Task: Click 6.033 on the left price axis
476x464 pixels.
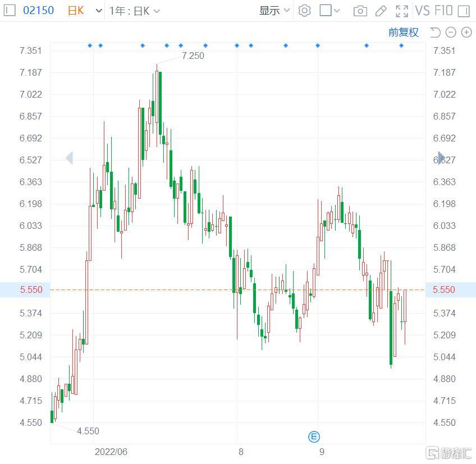Action: click(x=31, y=226)
